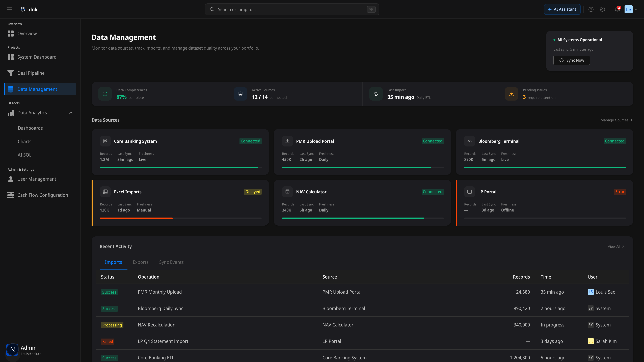644x362 pixels.
Task: Click the PMR Upload Portal upload icon
Action: point(287,141)
